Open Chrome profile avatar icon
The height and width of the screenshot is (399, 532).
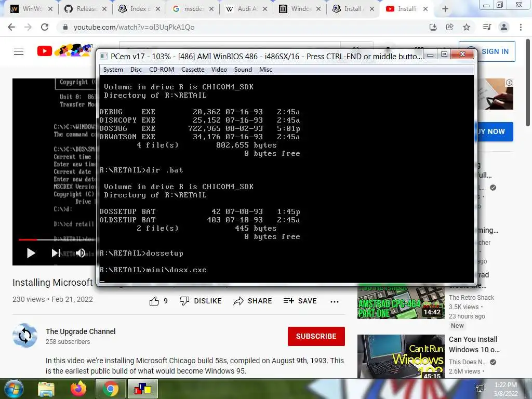tap(504, 27)
